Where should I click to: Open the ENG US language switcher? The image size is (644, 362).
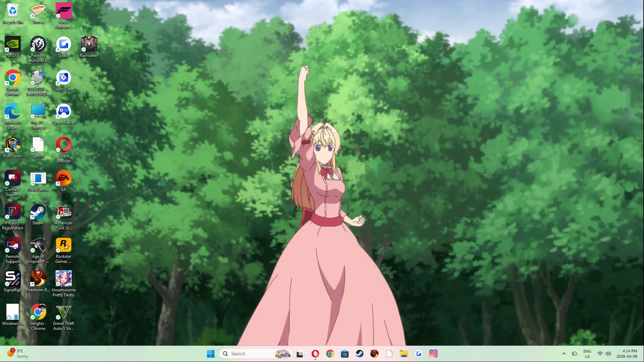(x=586, y=353)
